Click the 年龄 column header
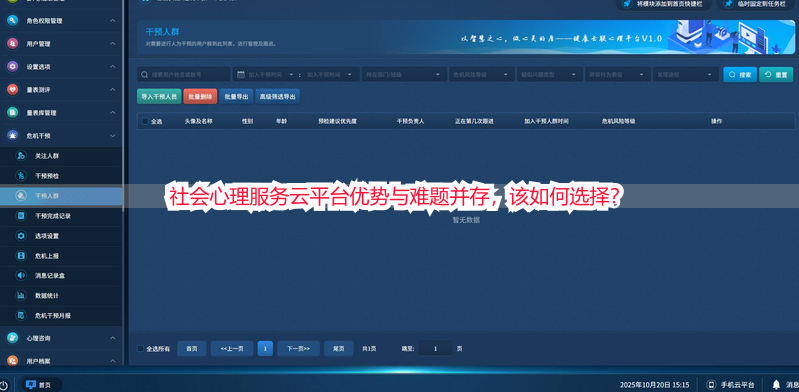The height and width of the screenshot is (392, 799). point(281,121)
